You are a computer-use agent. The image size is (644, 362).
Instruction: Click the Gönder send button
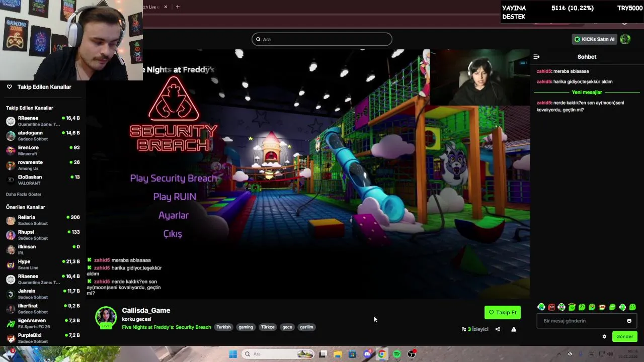(x=625, y=337)
